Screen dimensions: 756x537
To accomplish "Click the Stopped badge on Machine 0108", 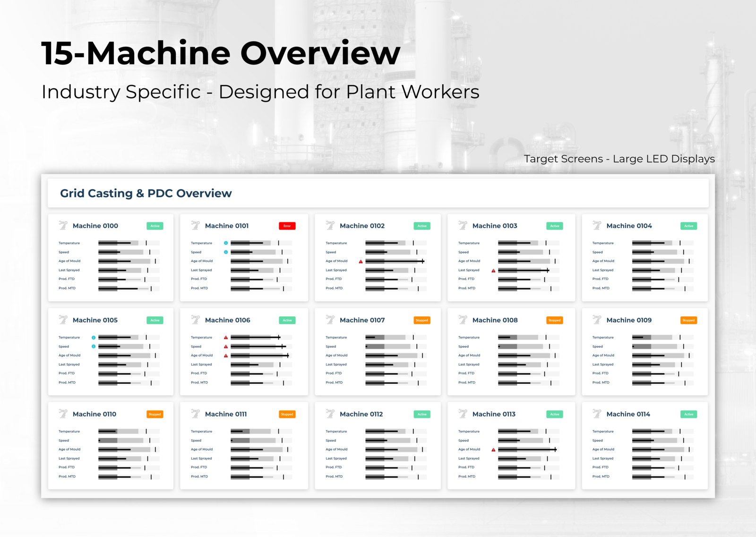I will (x=554, y=320).
